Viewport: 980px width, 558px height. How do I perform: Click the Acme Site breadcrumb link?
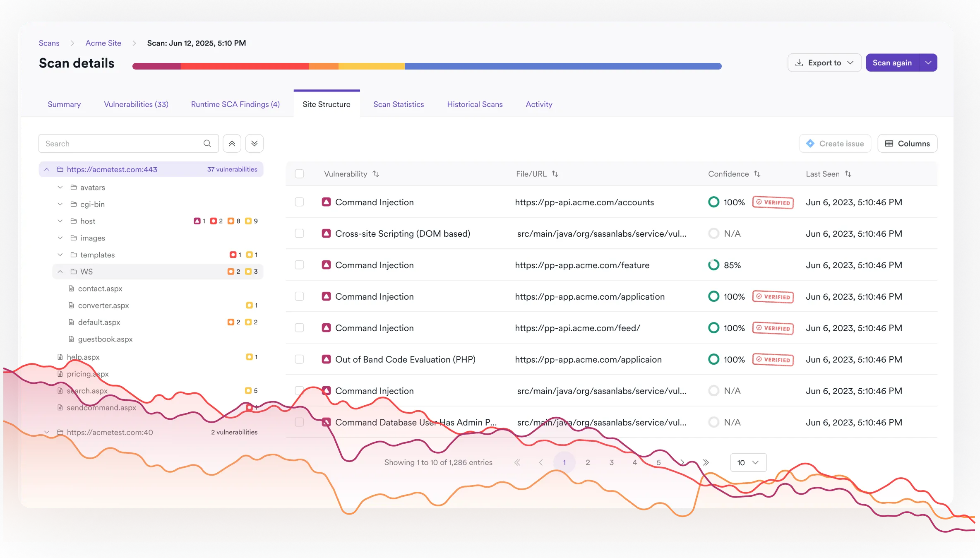coord(103,43)
